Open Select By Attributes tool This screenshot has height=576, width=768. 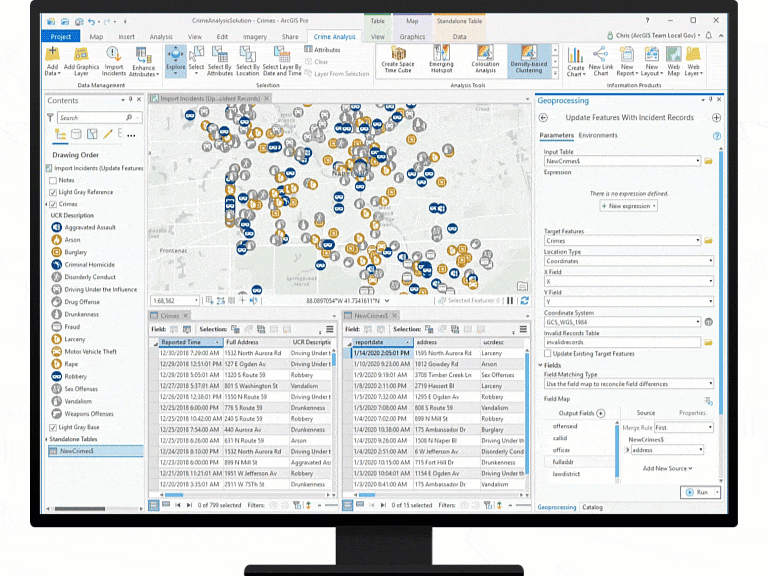pyautogui.click(x=219, y=61)
